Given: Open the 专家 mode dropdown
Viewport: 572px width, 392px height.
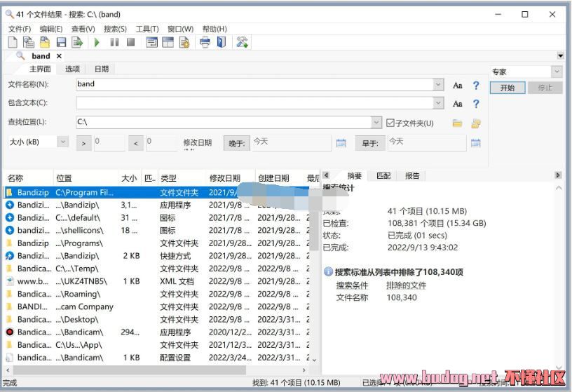Looking at the screenshot, I should (x=557, y=72).
